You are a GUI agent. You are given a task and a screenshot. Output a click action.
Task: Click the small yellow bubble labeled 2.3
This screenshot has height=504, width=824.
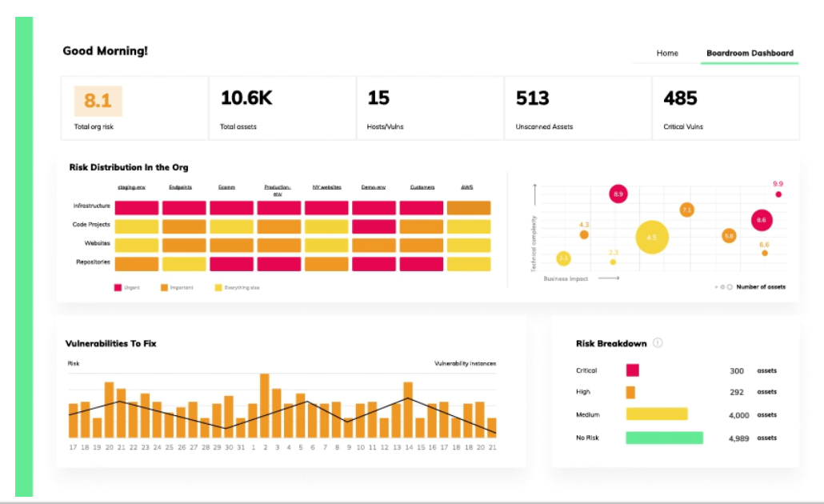tap(613, 262)
